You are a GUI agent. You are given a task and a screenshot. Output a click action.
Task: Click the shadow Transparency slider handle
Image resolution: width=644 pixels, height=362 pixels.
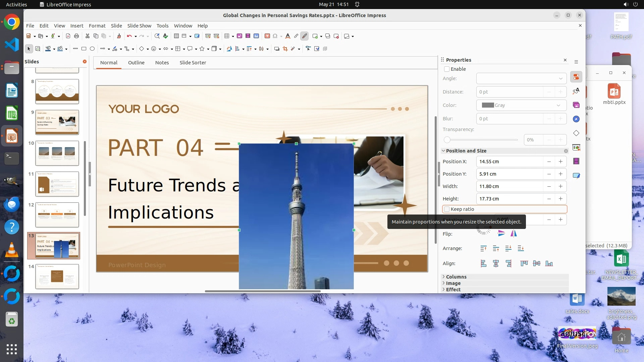[x=447, y=140]
